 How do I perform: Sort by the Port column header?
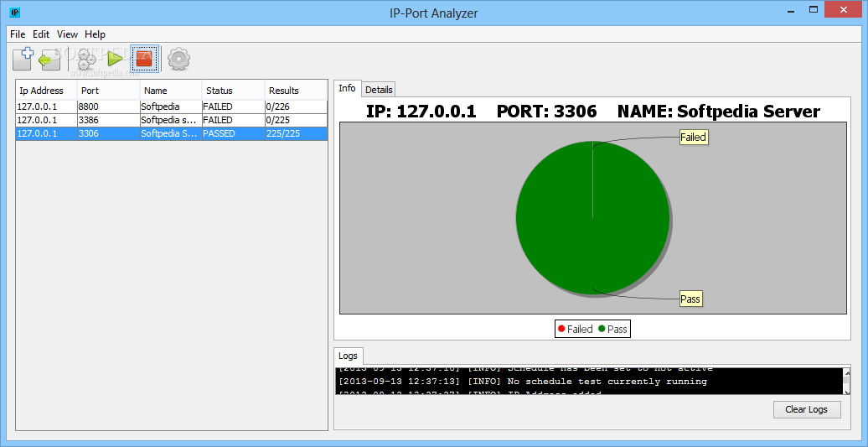pos(109,91)
